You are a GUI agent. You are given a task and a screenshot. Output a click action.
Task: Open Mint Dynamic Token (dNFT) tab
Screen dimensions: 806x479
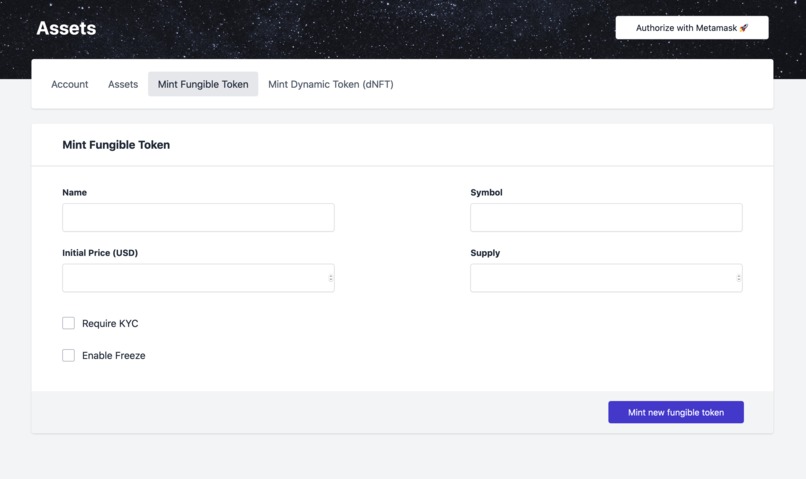tap(331, 84)
